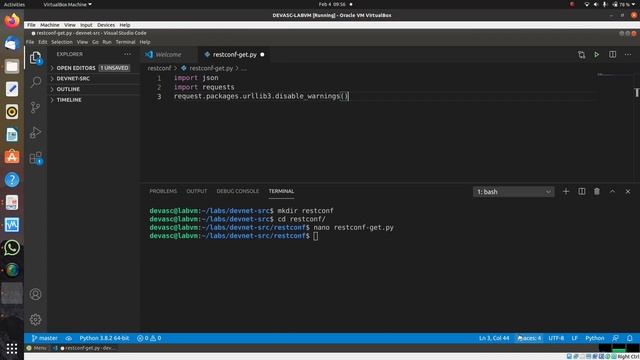Change language mode Python in status bar
640x360 pixels.
pos(594,338)
